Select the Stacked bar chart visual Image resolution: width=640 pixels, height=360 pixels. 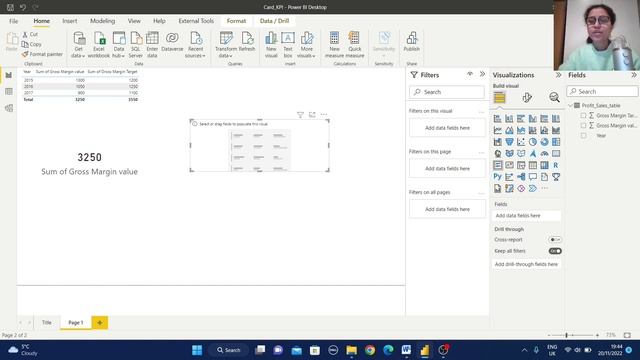click(498, 119)
